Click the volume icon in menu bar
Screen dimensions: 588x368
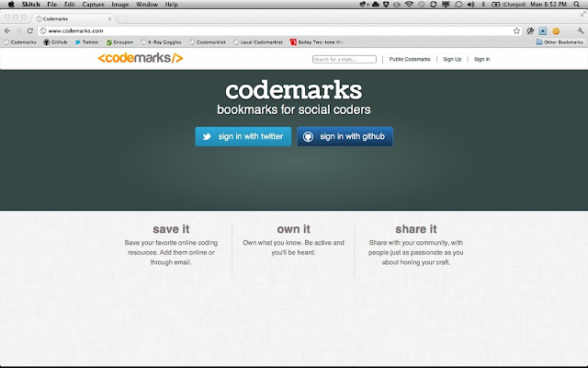pos(471,5)
